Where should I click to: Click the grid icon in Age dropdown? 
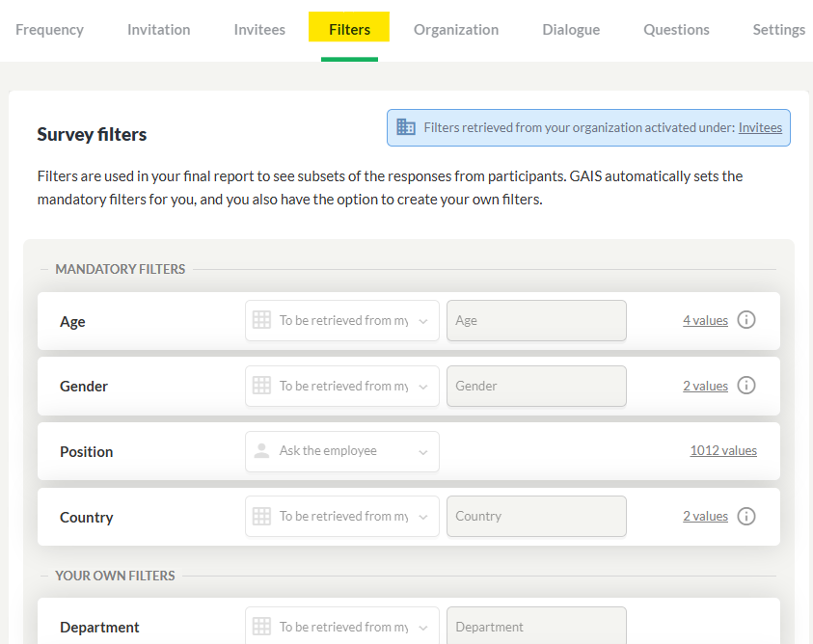pyautogui.click(x=261, y=320)
